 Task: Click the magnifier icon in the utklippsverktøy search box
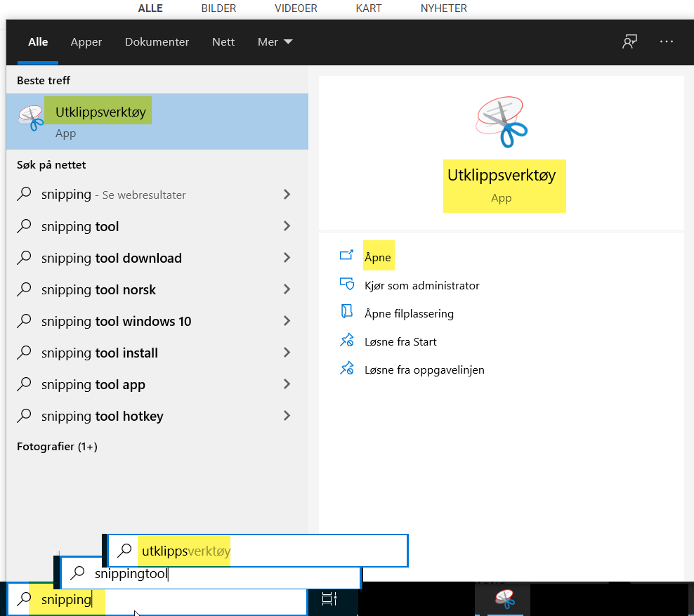124,551
